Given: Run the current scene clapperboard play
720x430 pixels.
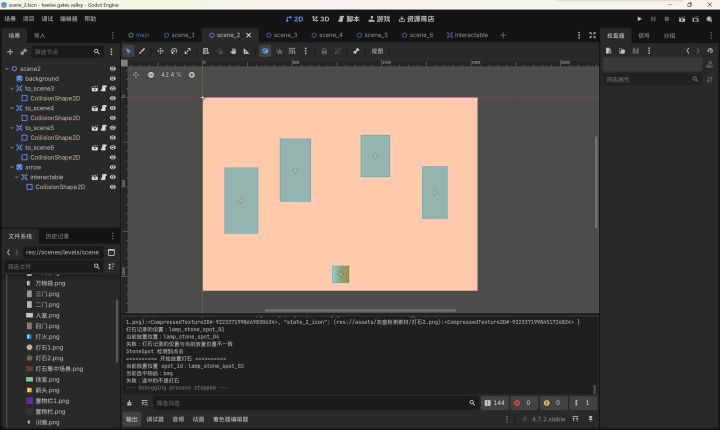Looking at the screenshot, I should click(682, 19).
